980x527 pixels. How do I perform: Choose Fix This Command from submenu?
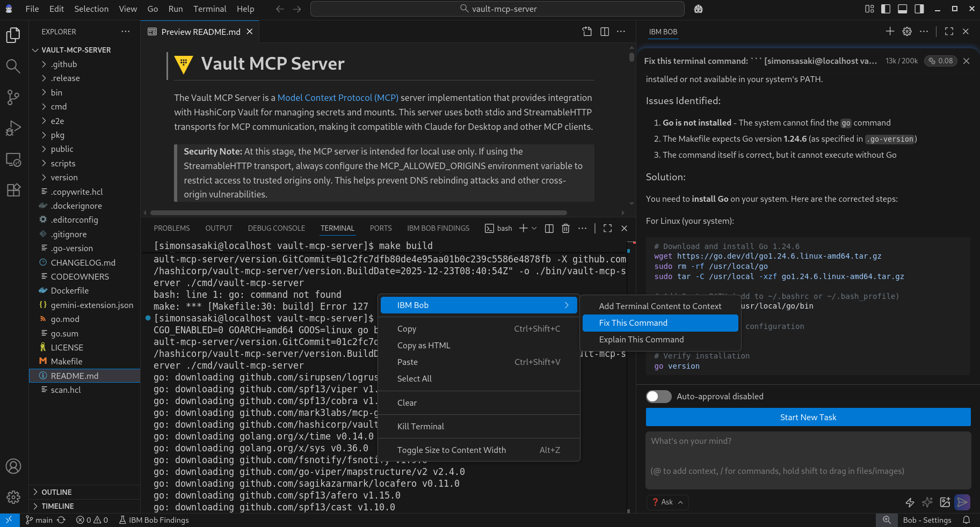(x=660, y=323)
